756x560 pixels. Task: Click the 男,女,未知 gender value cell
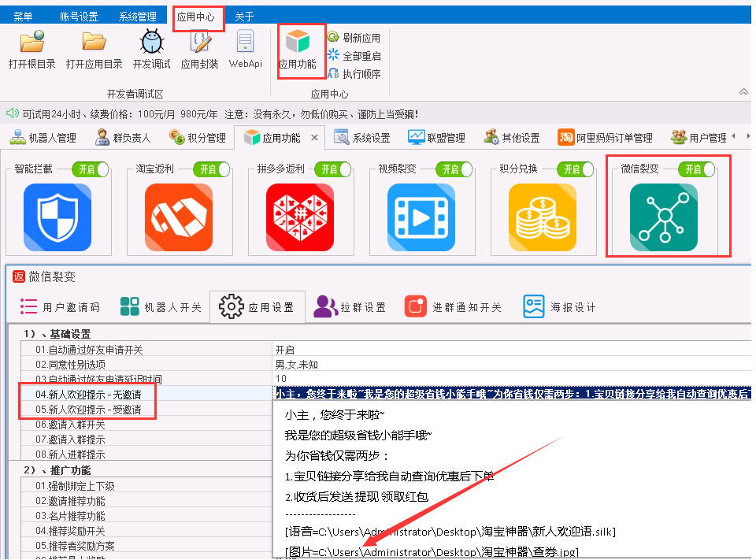512,365
